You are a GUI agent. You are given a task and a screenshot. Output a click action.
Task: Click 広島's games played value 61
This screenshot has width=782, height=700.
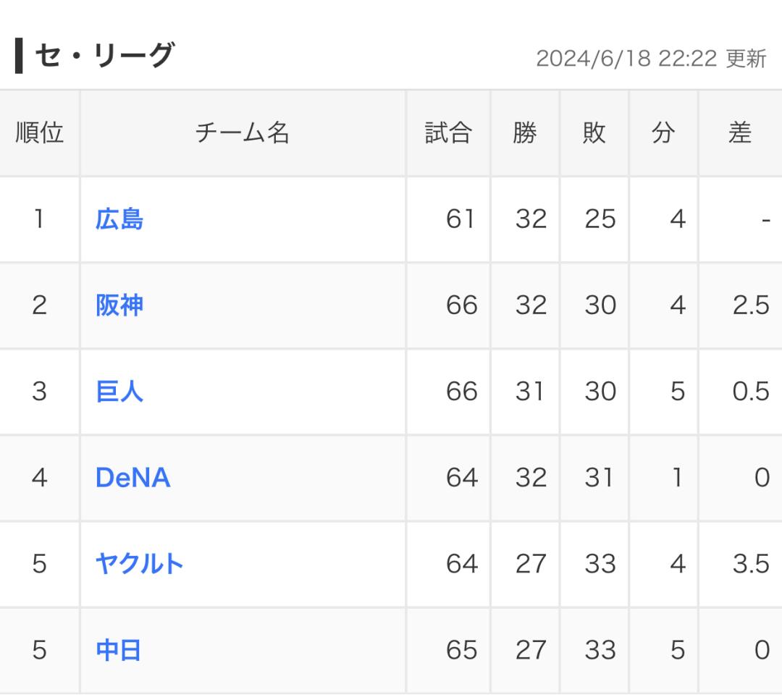click(x=461, y=219)
